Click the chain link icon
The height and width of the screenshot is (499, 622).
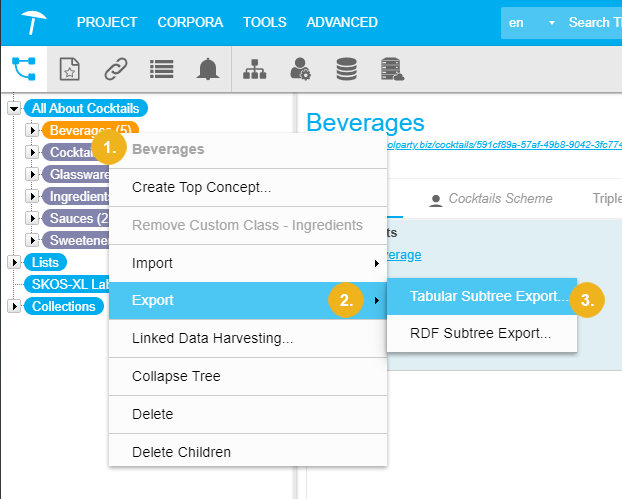(x=116, y=68)
